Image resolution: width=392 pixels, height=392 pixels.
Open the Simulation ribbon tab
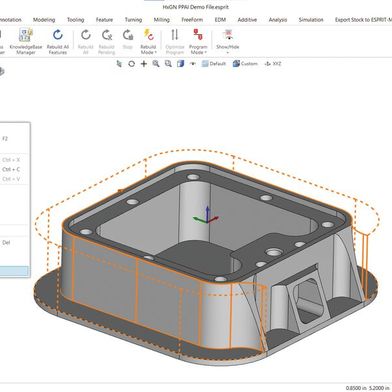(311, 20)
